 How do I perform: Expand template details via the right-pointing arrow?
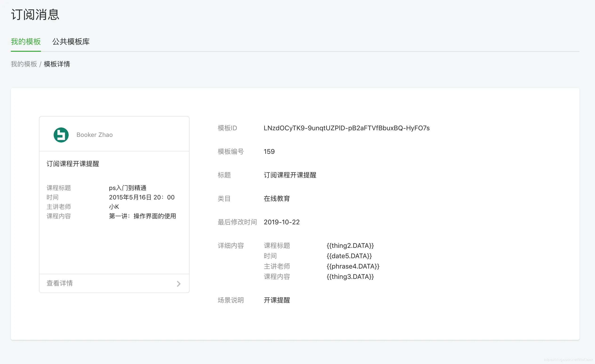tap(178, 284)
